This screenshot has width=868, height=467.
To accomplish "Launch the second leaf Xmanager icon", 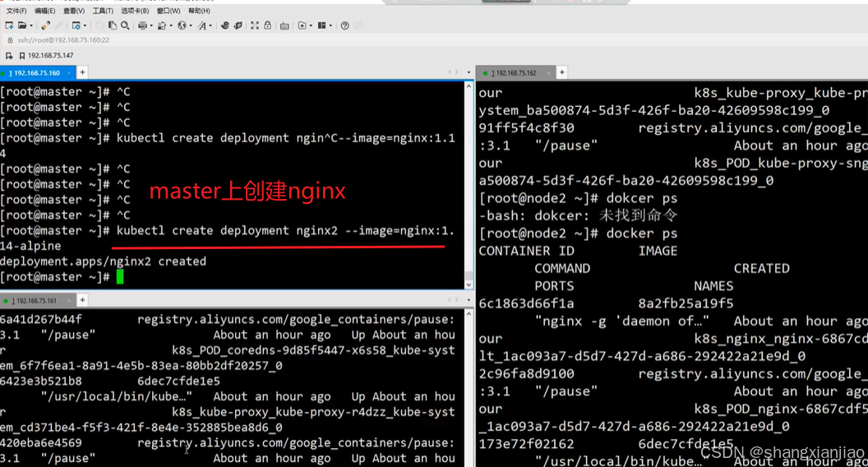I will [238, 25].
